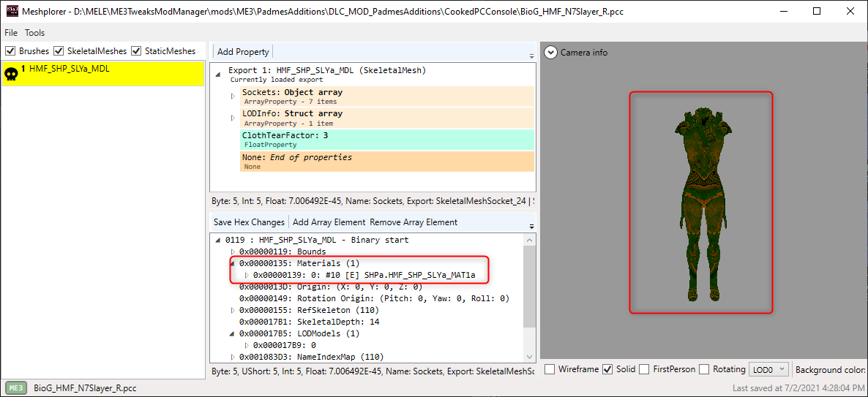868x397 pixels.
Task: Collapse the 0119 Binary start node
Action: pyautogui.click(x=220, y=241)
